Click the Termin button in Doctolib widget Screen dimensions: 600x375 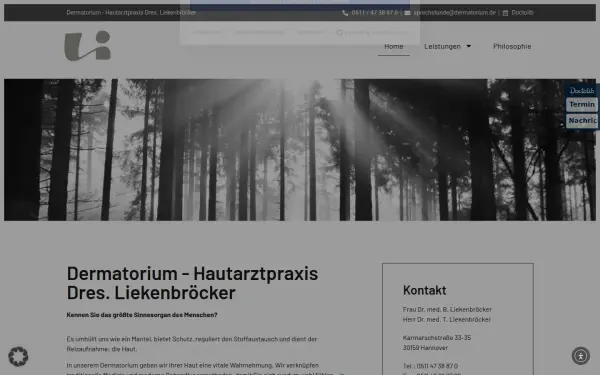(582, 104)
